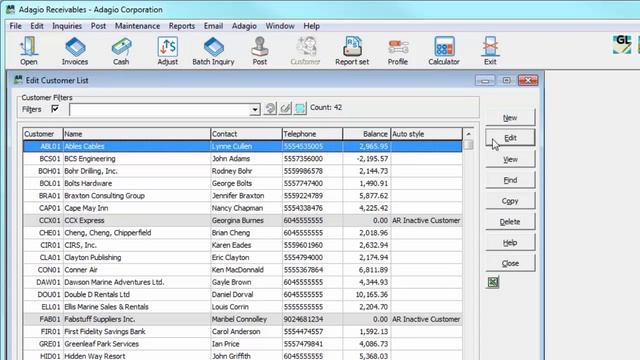Launch the Cash entry tool
Image resolution: width=640 pixels, height=360 pixels.
tap(121, 51)
